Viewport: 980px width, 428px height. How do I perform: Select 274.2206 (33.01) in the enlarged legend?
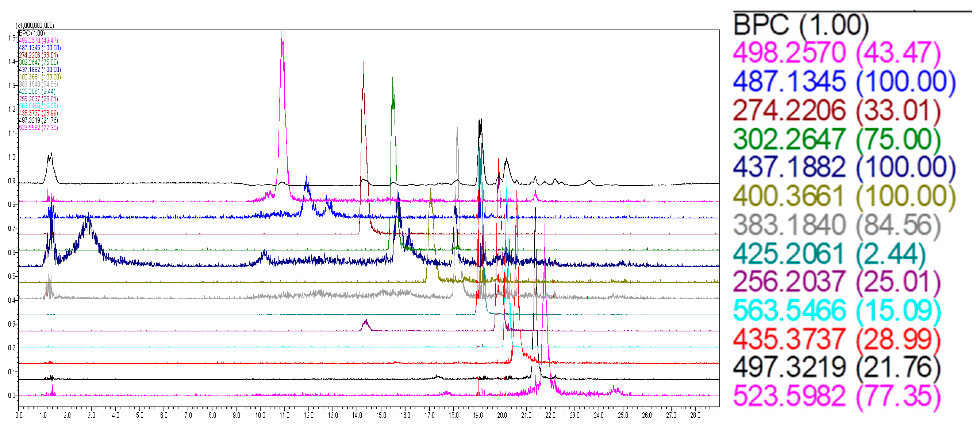(x=837, y=110)
